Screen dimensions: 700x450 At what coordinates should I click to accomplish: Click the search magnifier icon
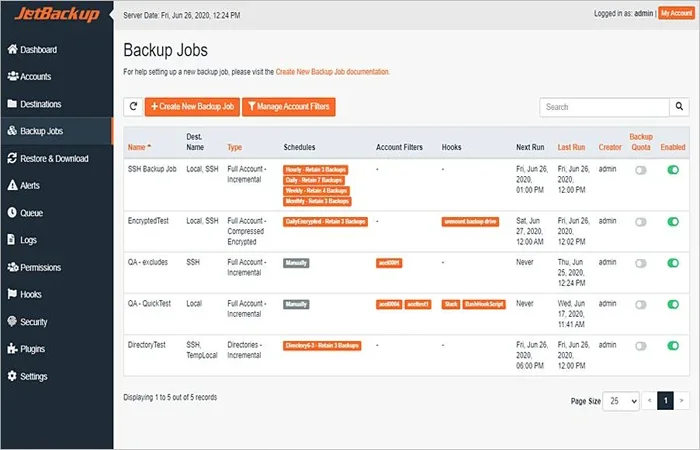[x=680, y=107]
